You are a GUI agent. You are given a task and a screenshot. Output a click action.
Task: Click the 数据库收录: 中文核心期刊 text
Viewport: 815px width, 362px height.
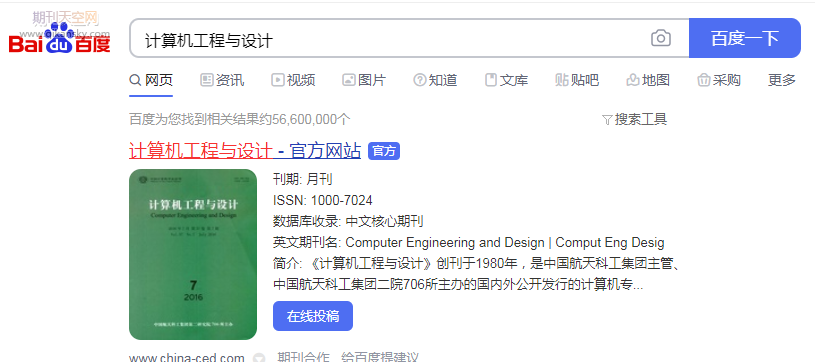pos(348,222)
